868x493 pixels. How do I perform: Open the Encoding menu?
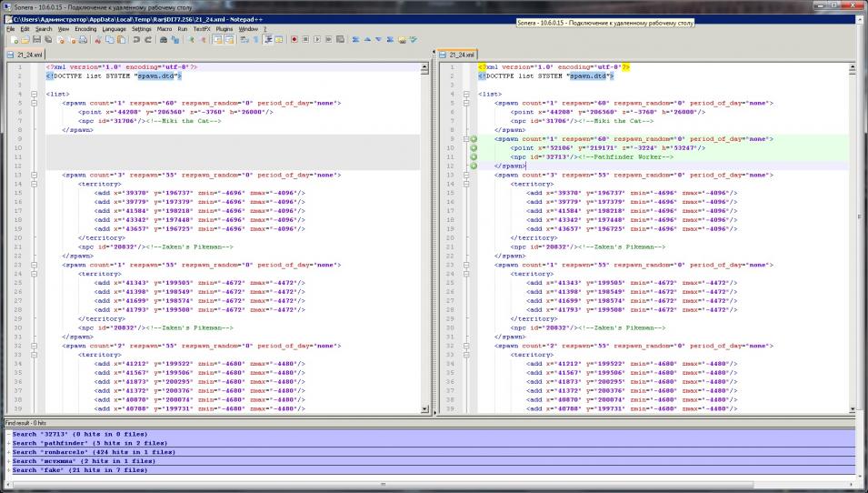pyautogui.click(x=85, y=29)
